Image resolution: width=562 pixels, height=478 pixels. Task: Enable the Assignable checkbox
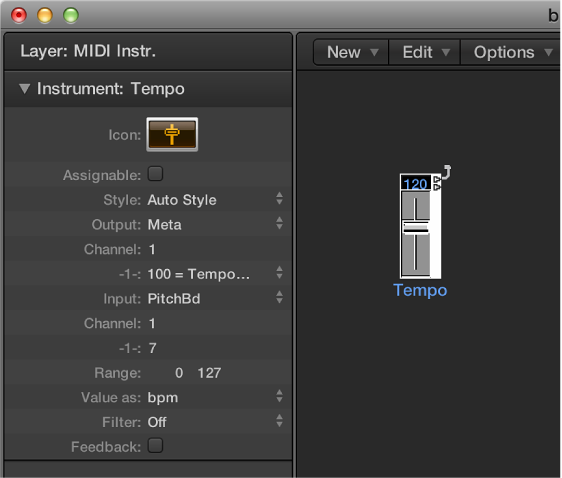click(x=156, y=174)
